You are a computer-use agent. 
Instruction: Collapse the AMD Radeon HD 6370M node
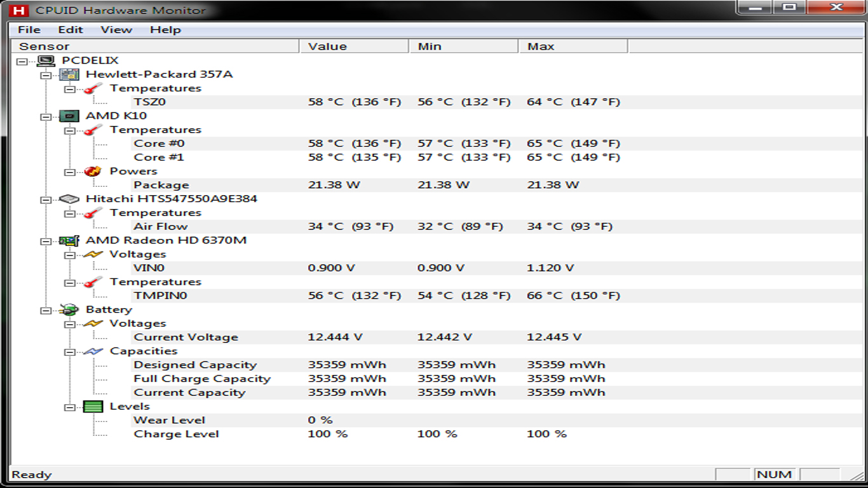(46, 241)
